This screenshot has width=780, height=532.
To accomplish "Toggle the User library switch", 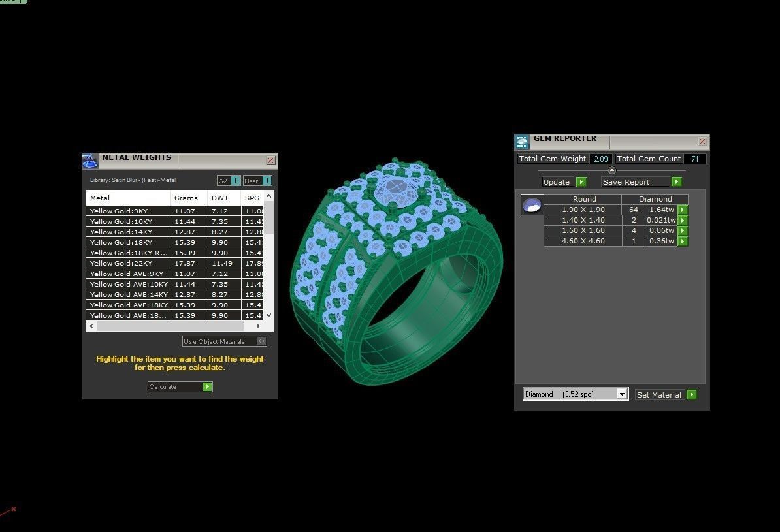I will [267, 180].
